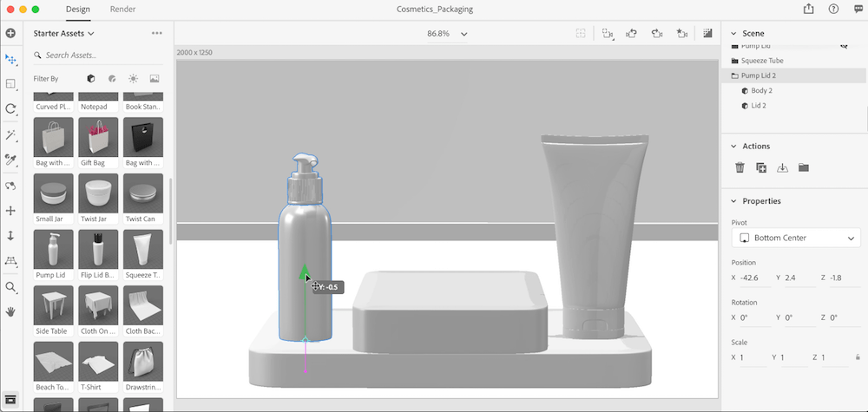This screenshot has height=412, width=868.
Task: Click the Add content plus icon
Action: (x=10, y=33)
